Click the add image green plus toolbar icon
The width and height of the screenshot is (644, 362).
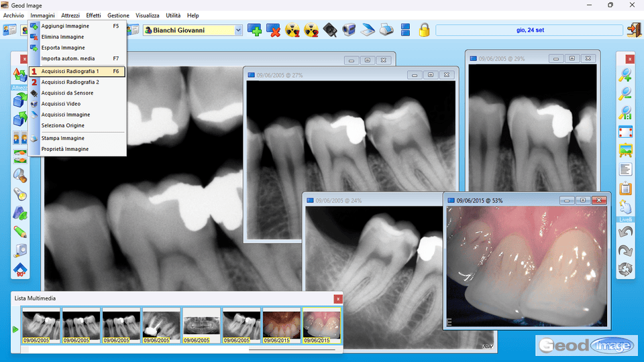(254, 30)
